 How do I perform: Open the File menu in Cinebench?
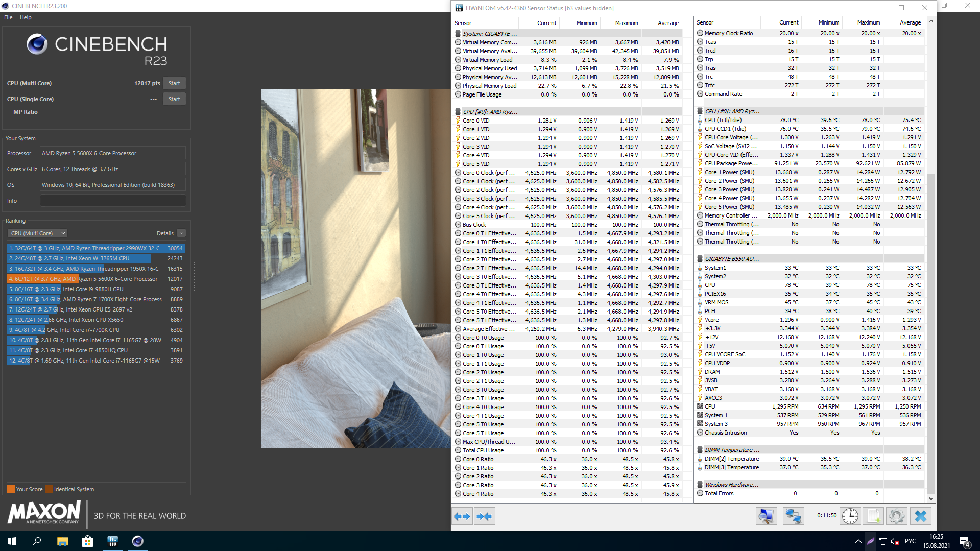[8, 17]
